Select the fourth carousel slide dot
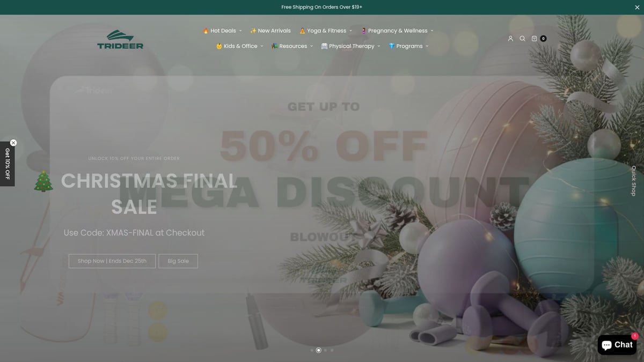Screen dimensions: 644x362 (332, 350)
